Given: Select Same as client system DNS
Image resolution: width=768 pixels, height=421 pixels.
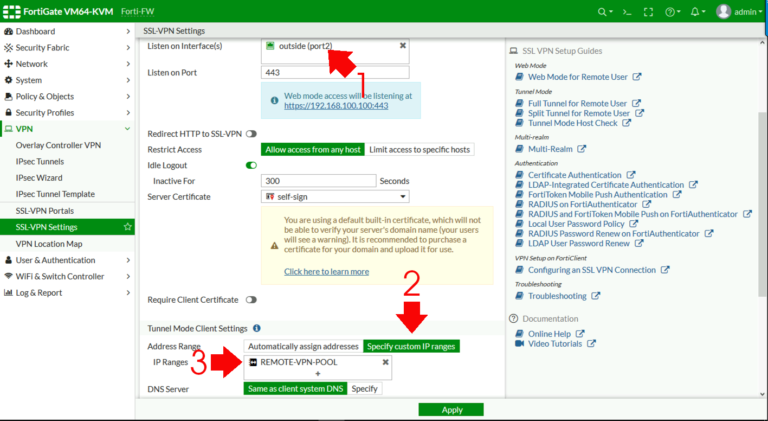Looking at the screenshot, I should 295,389.
